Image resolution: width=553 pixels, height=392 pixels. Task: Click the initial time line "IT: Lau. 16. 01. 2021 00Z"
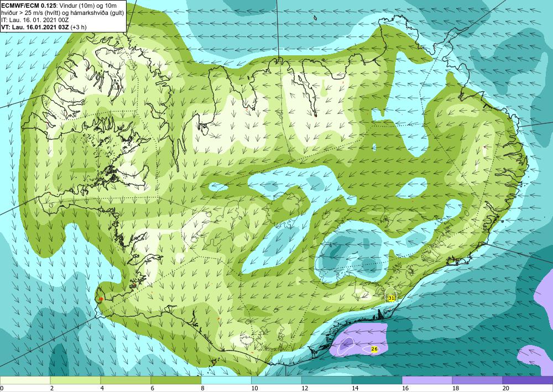coord(34,20)
